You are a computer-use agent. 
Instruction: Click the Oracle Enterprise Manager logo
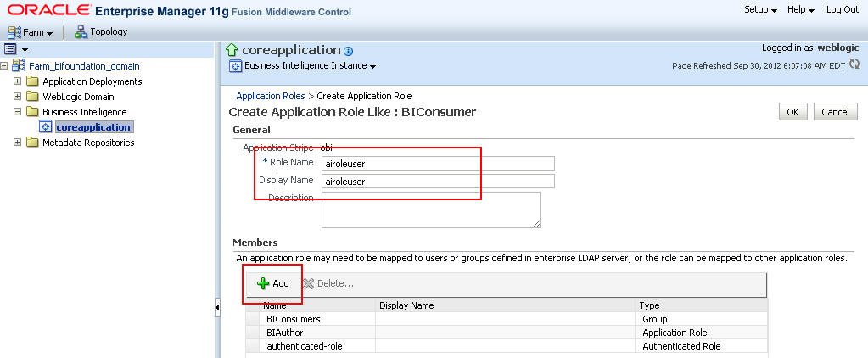pos(179,10)
